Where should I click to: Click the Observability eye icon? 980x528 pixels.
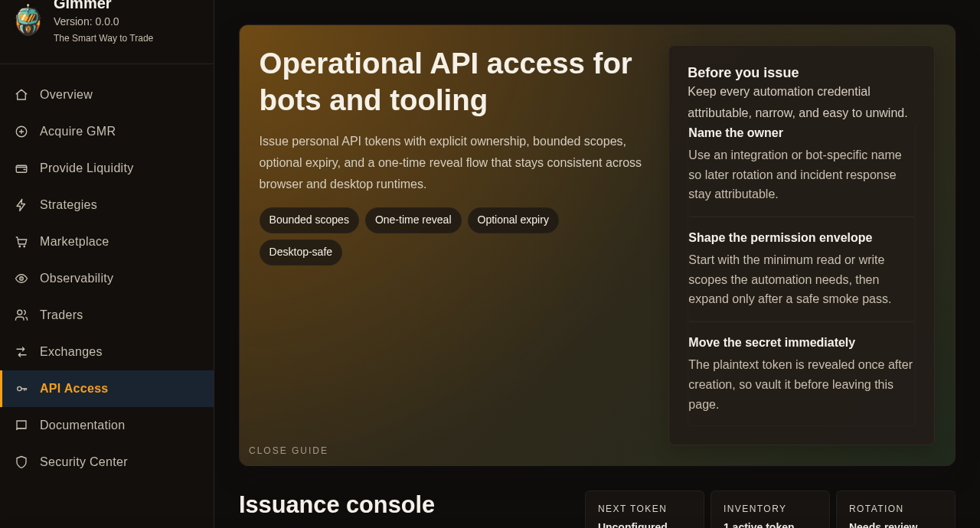coord(21,279)
